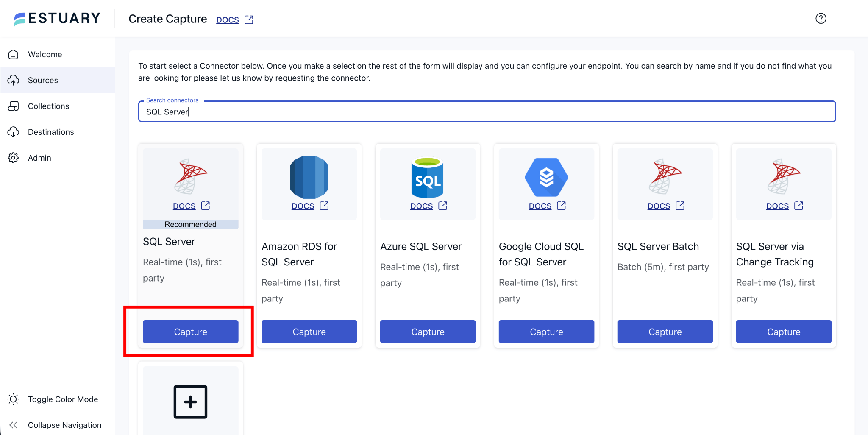868x435 pixels.
Task: Click external-link icon on SQL Server card DOCS
Action: pyautogui.click(x=206, y=206)
